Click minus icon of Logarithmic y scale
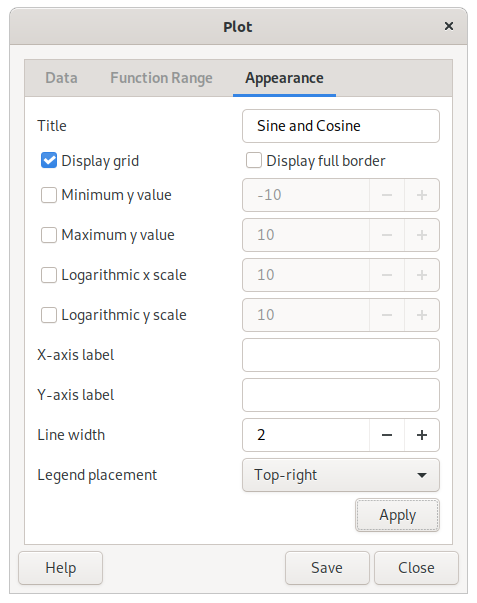The width and height of the screenshot is (477, 603). coord(387,315)
